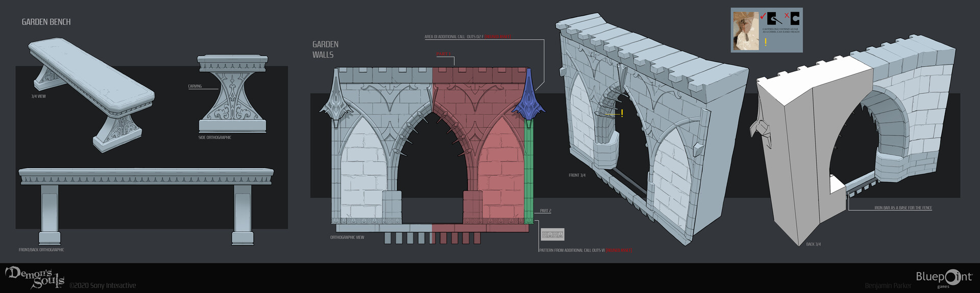Screen dimensions: 980x293
Task: Click the 'GARDEN BENCH' heading
Action: (x=46, y=22)
